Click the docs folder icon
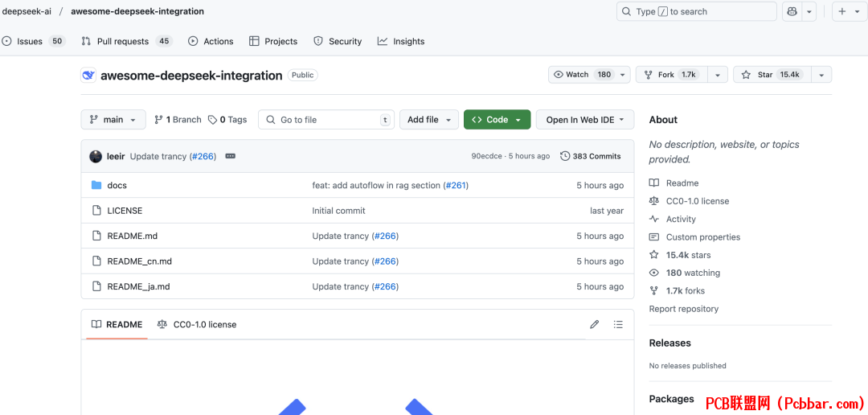This screenshot has width=868, height=415. click(x=97, y=185)
